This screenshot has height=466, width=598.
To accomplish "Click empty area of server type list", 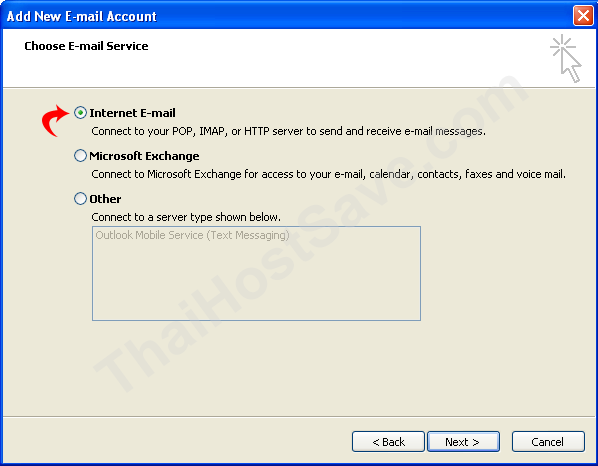I will (x=256, y=282).
